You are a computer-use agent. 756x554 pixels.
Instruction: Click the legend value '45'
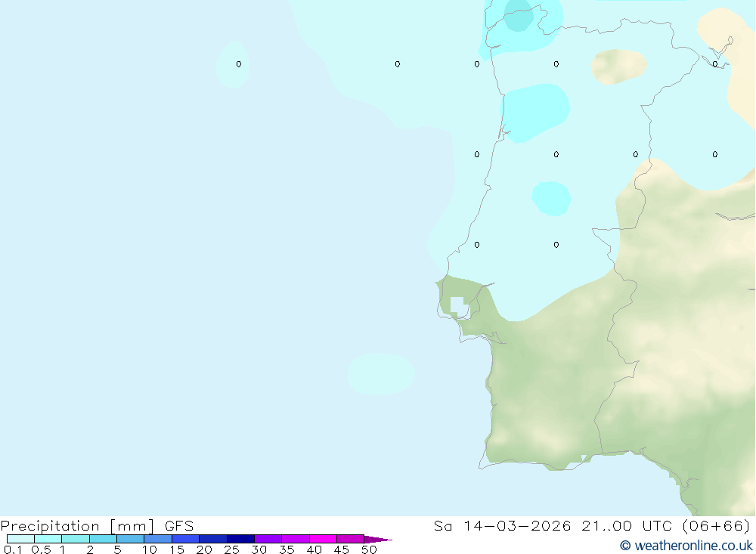point(342,549)
